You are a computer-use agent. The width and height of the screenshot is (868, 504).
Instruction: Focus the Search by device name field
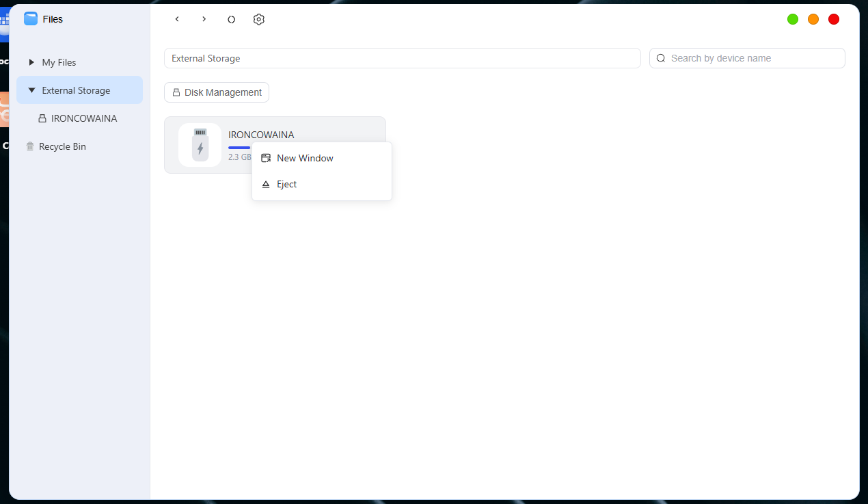tap(747, 58)
